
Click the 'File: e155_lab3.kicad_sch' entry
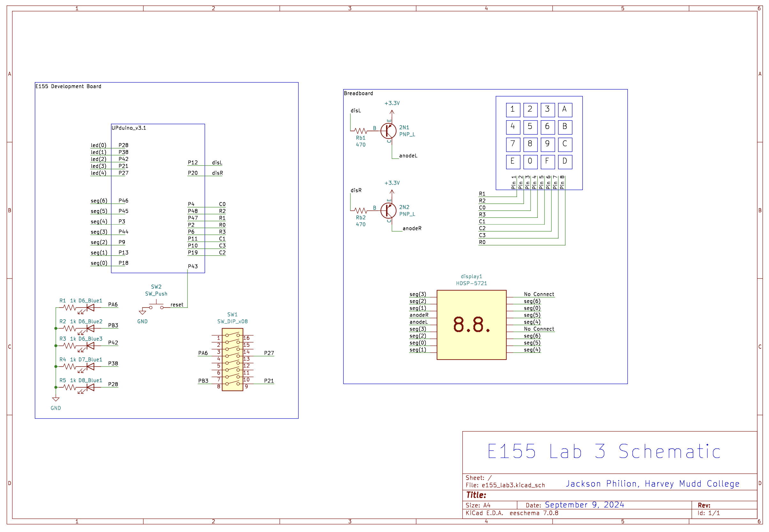coord(505,485)
